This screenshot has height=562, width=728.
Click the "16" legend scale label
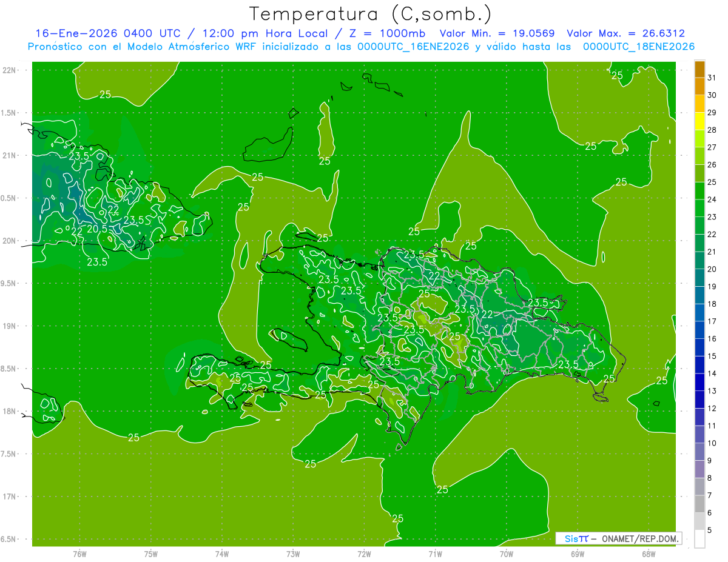pyautogui.click(x=712, y=339)
